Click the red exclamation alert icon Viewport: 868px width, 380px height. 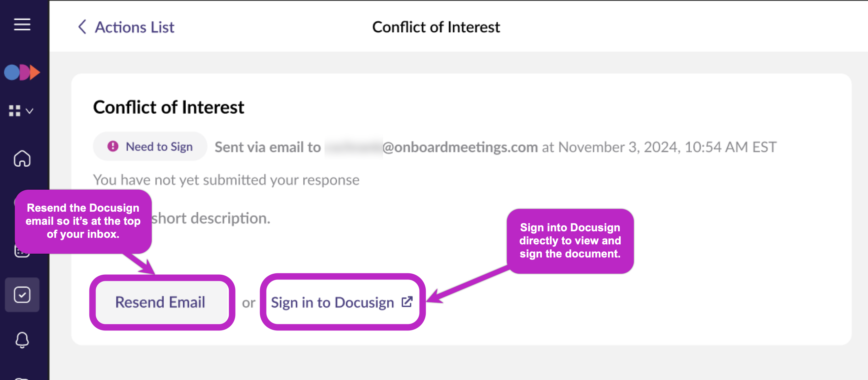(113, 146)
